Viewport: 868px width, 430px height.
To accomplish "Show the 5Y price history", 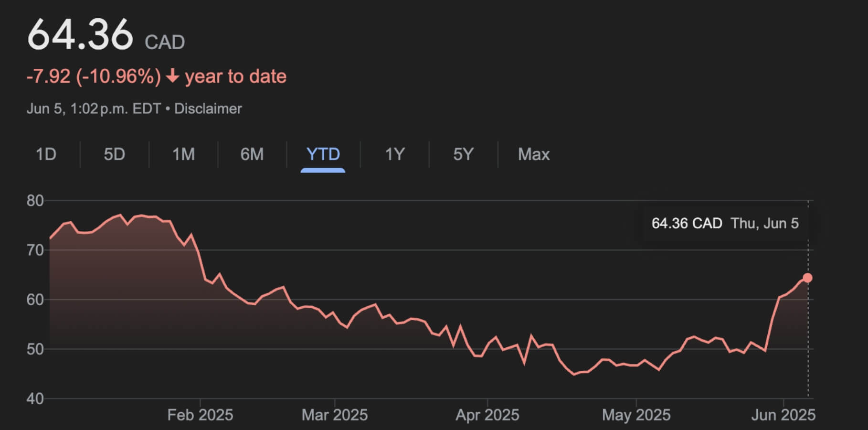I will pos(463,154).
